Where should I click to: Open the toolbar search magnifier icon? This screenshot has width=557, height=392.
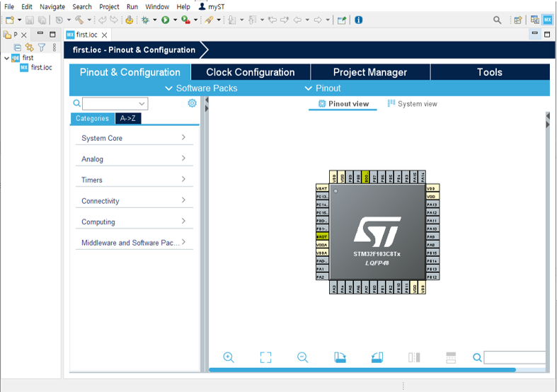click(x=498, y=21)
